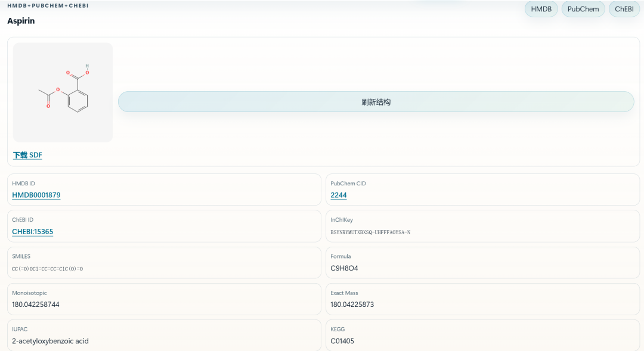Select the KEGG value C01405
This screenshot has width=644, height=351.
tap(342, 341)
